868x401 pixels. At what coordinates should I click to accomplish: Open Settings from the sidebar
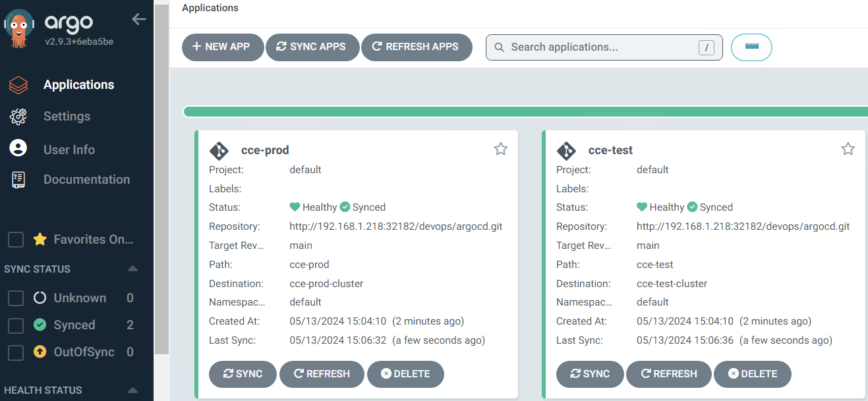coord(67,117)
